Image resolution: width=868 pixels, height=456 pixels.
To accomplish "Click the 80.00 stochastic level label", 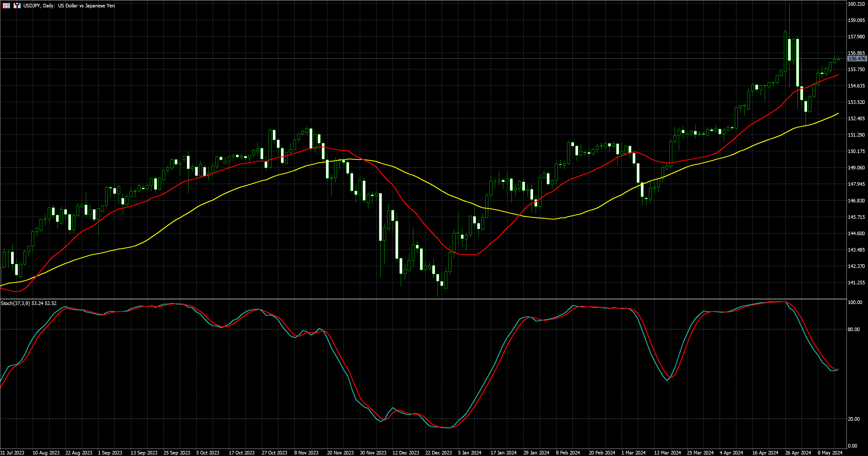I will pos(854,329).
